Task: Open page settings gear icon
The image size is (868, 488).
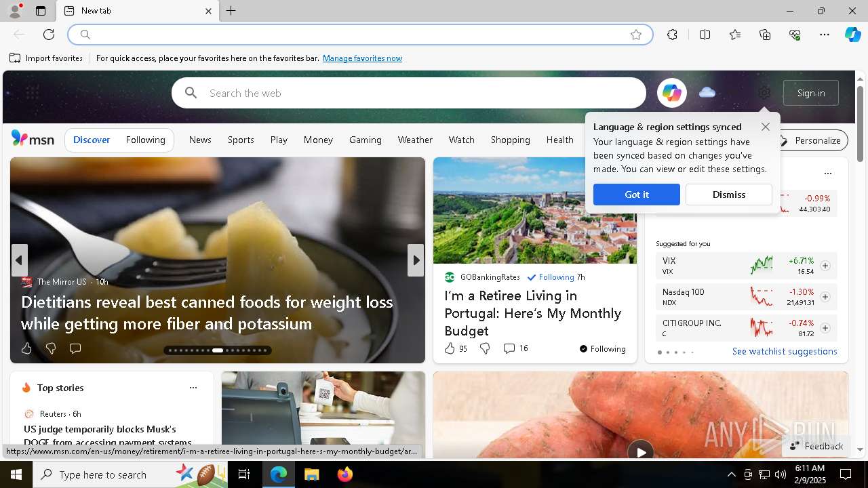Action: pyautogui.click(x=764, y=93)
